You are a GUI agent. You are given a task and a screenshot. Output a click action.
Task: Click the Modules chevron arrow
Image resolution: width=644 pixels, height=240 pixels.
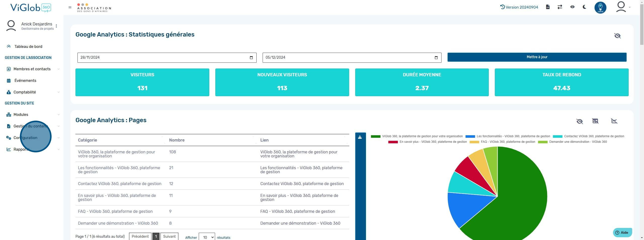point(59,115)
